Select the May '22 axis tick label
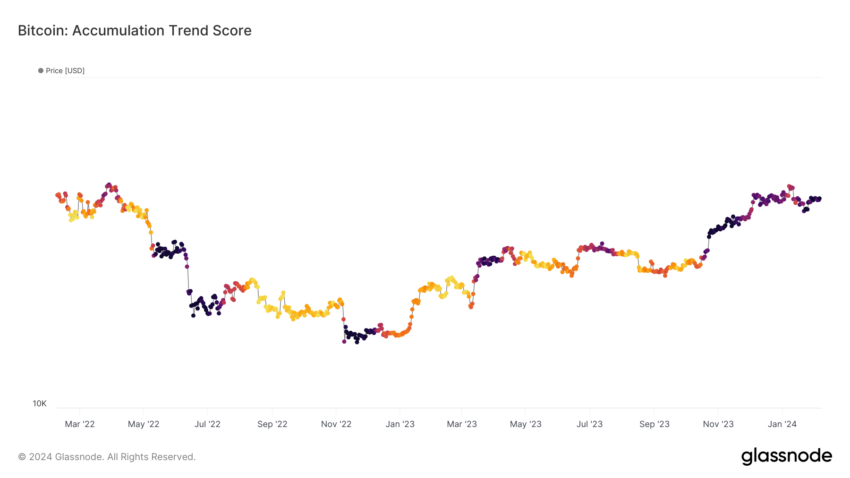Screen dimensions: 850x478 click(144, 424)
